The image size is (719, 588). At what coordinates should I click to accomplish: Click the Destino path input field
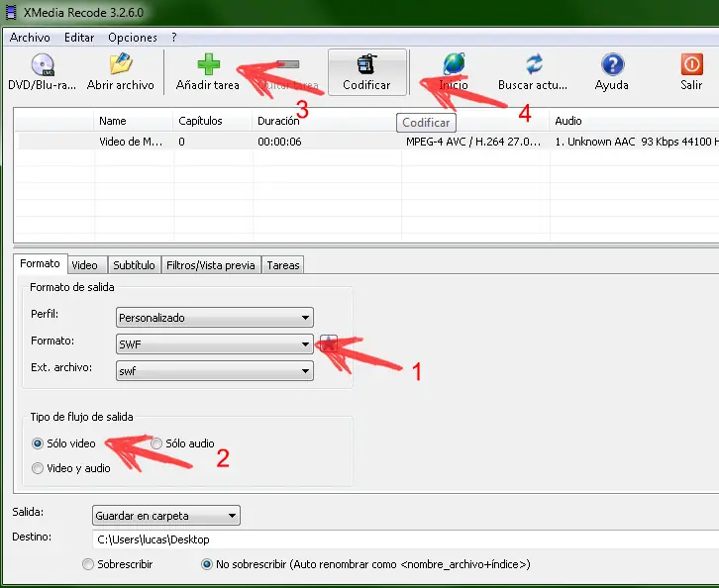point(405,539)
